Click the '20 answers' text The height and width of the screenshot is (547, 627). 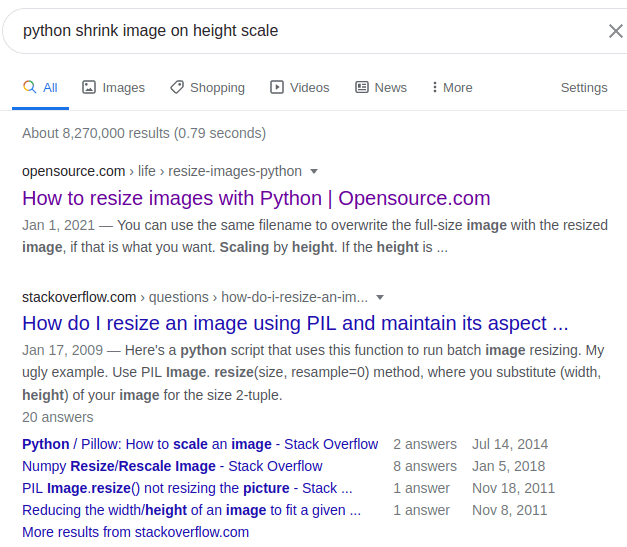pyautogui.click(x=58, y=417)
